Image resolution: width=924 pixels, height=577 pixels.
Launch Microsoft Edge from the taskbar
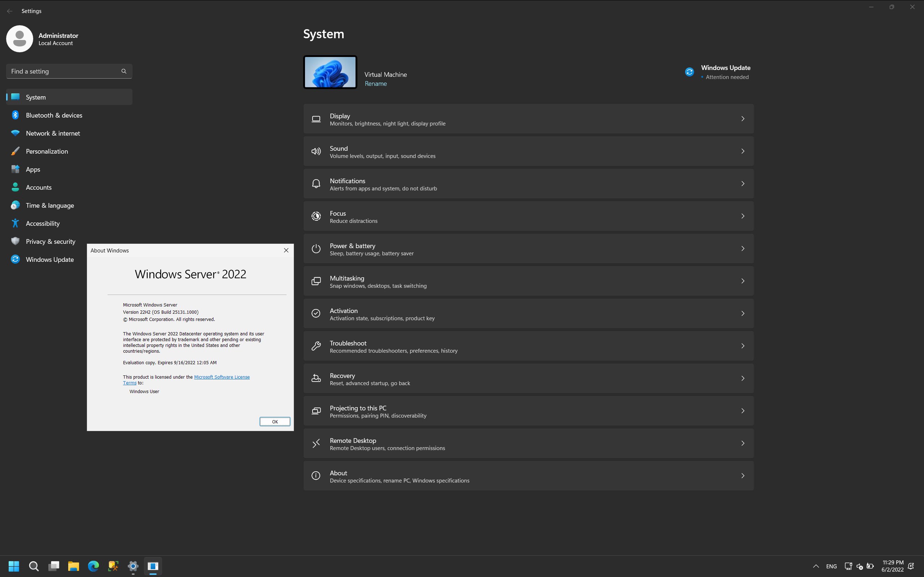pos(93,566)
